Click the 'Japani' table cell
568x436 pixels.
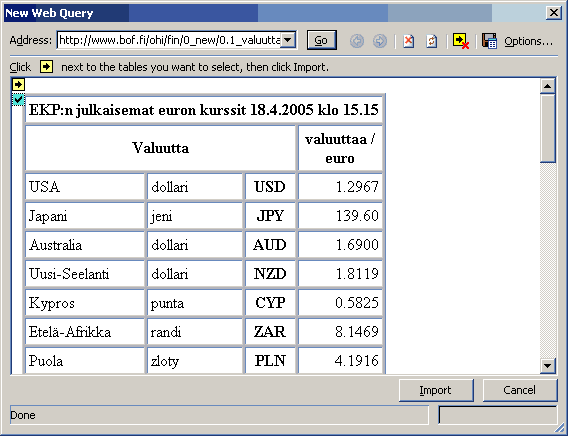tap(85, 216)
